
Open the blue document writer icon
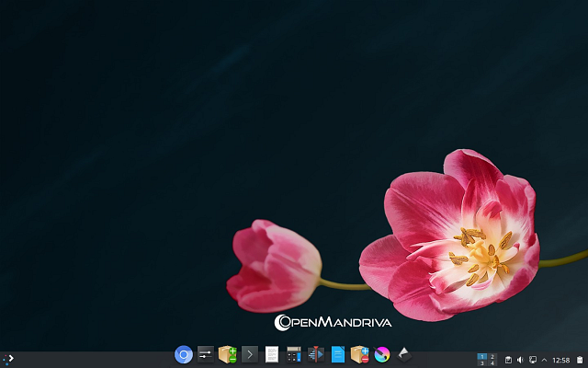tap(338, 354)
